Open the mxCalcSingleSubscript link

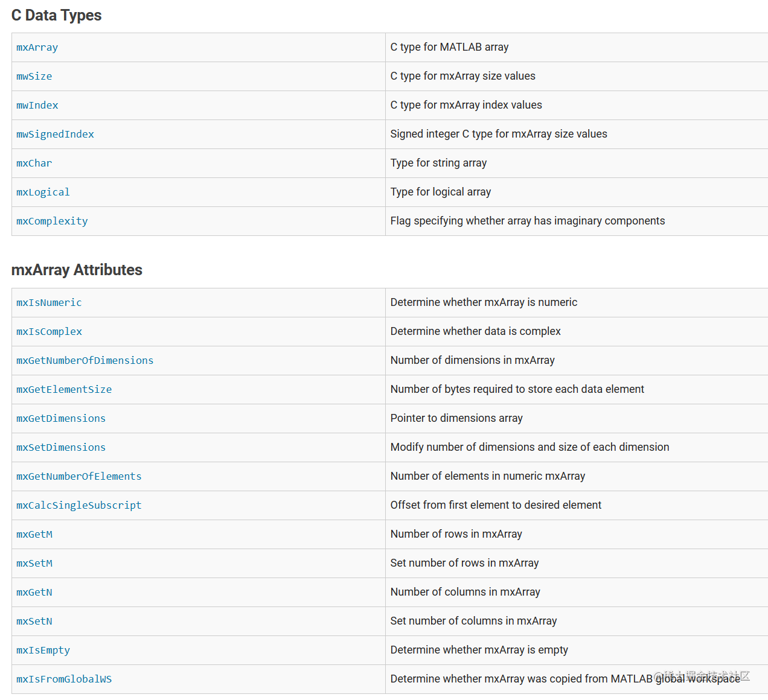tap(78, 506)
